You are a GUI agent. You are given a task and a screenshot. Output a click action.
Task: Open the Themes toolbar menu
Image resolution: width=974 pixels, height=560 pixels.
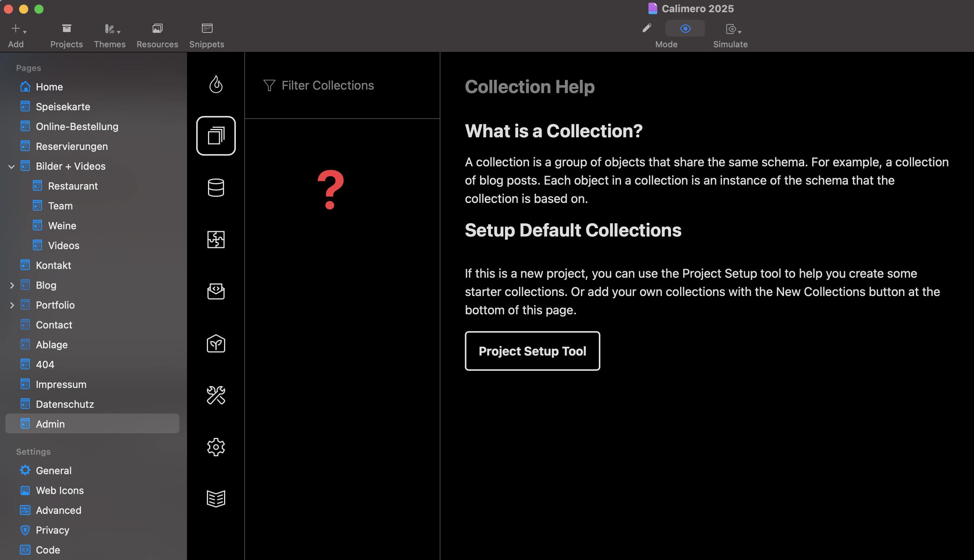[x=110, y=29]
